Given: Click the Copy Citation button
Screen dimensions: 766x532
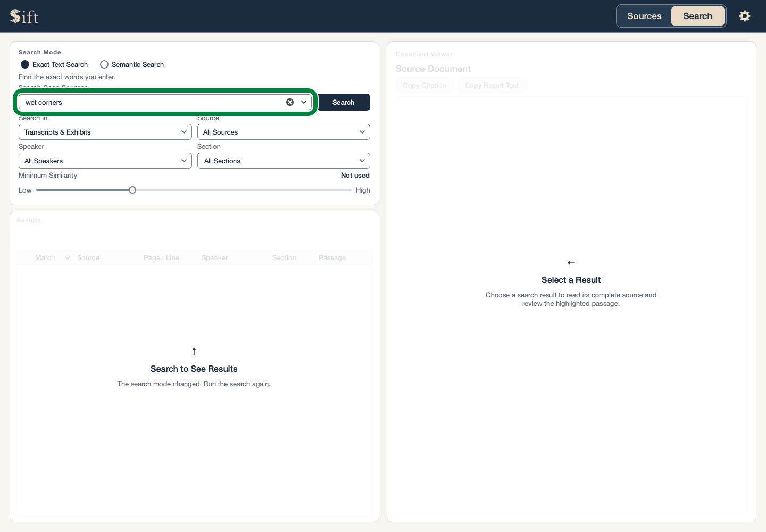Looking at the screenshot, I should 424,85.
